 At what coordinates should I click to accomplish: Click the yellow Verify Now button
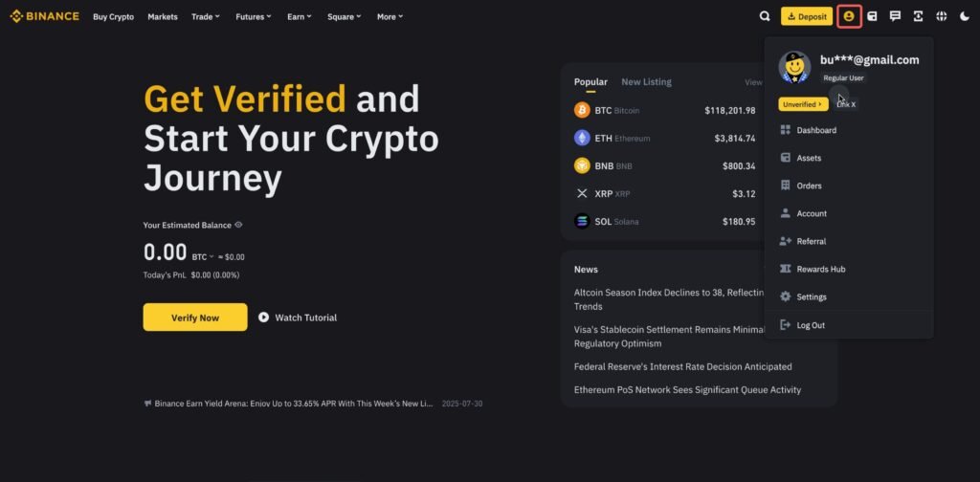point(195,318)
